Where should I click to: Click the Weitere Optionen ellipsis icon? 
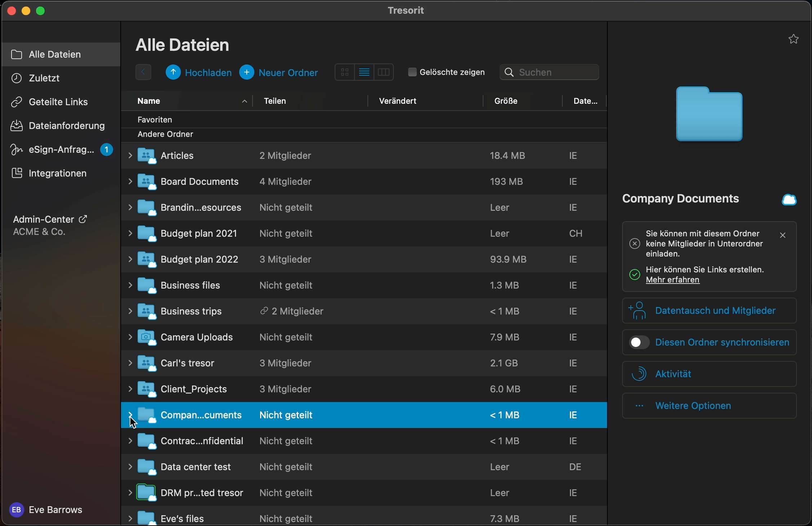pos(639,406)
